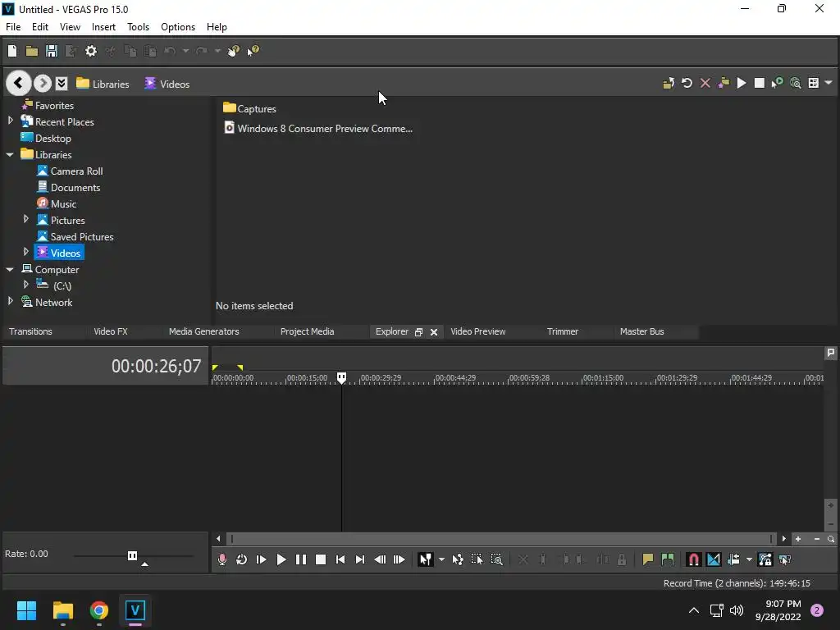Go up one level in Explorer
This screenshot has width=840, height=630.
coord(669,83)
